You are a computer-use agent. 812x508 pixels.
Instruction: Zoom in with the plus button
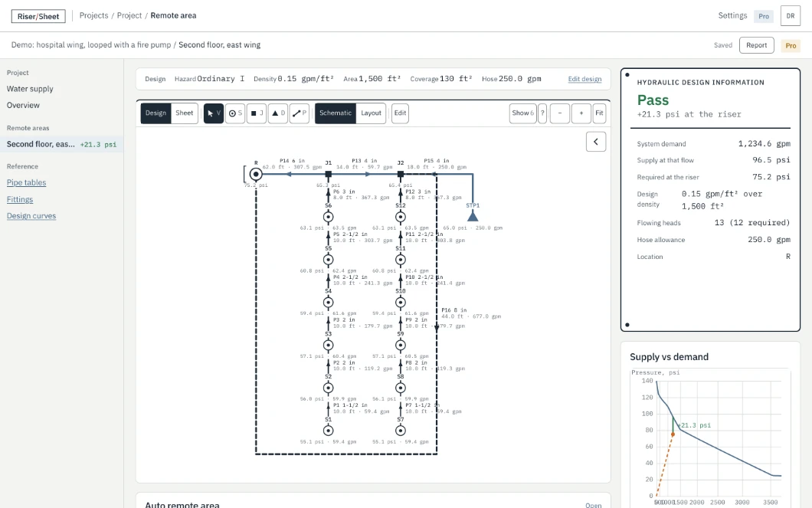pos(581,113)
